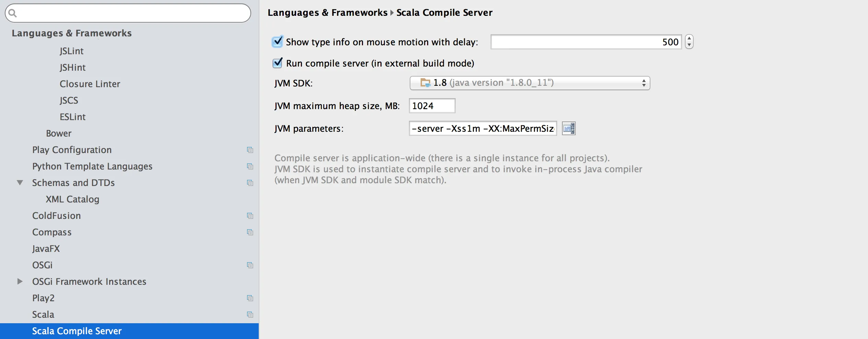The width and height of the screenshot is (868, 339).
Task: Open XML Catalog settings
Action: coord(72,199)
